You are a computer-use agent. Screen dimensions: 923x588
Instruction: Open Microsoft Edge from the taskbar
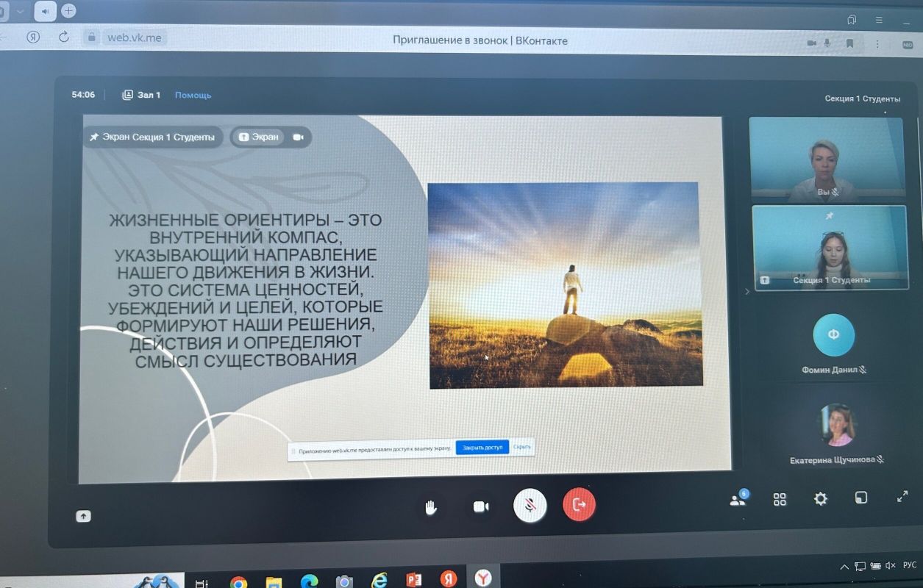309,581
